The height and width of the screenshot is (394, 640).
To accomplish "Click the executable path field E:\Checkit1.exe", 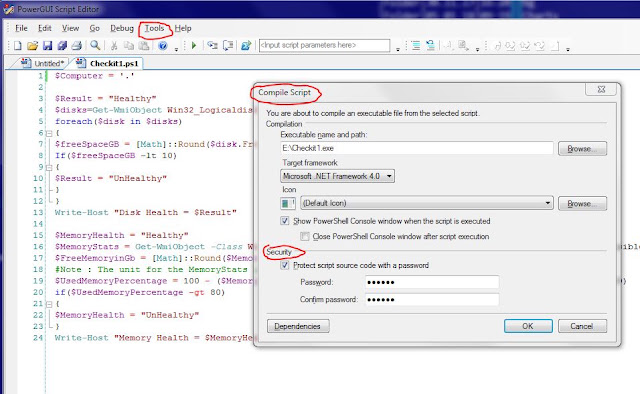I will click(416, 148).
